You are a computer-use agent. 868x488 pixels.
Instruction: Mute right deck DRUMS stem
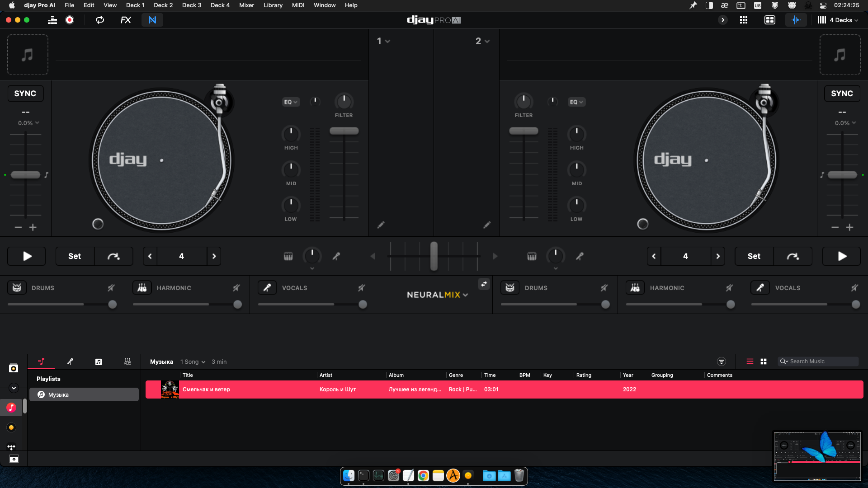pos(604,288)
